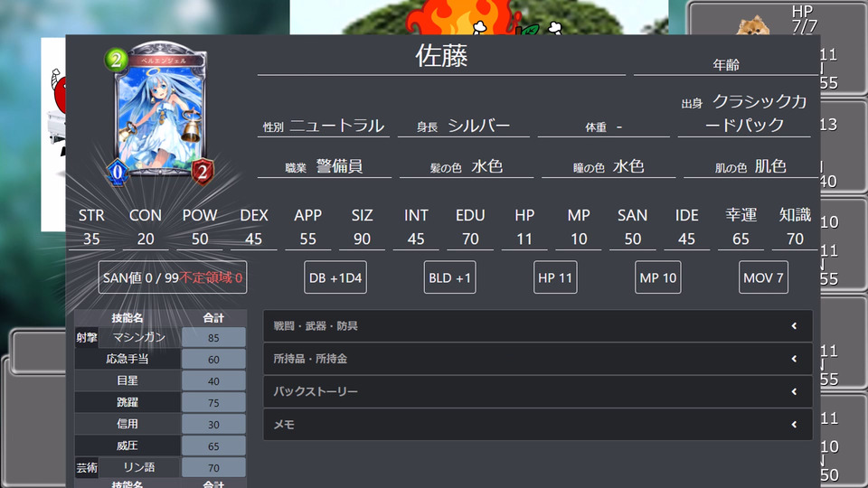Click the DB +1D4 button
This screenshot has height=488, width=868.
click(335, 277)
